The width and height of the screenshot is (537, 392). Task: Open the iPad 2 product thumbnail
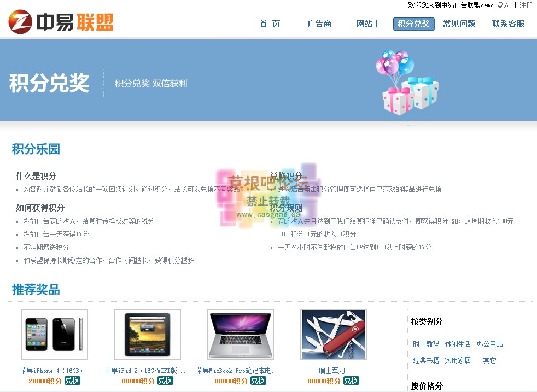148,335
